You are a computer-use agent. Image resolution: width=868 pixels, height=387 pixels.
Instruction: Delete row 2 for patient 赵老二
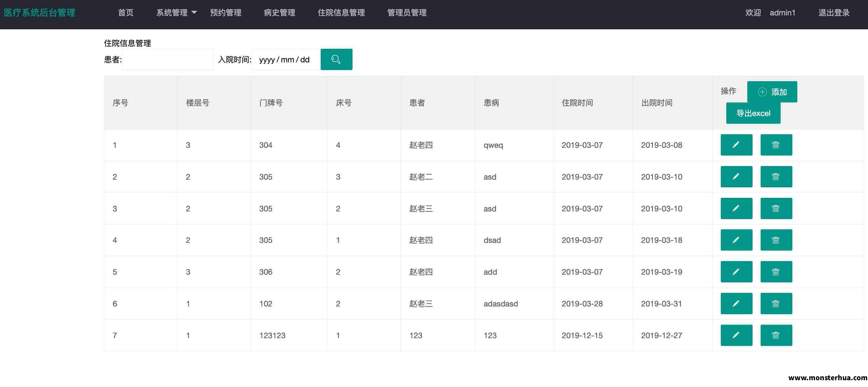click(x=776, y=177)
